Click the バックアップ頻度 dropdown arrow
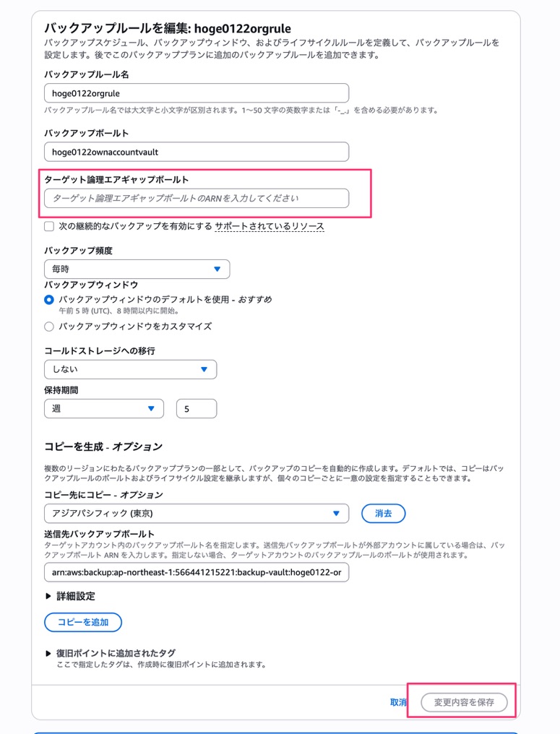 click(x=217, y=269)
